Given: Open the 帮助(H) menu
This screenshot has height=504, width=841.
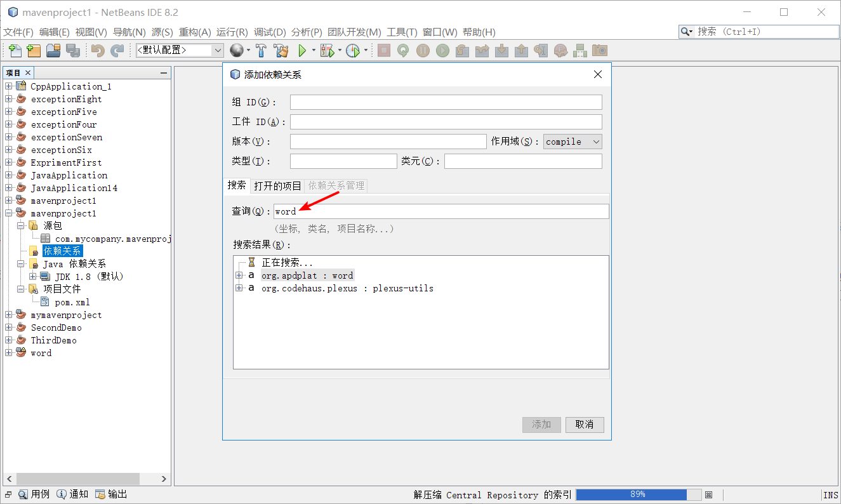Looking at the screenshot, I should [x=479, y=32].
